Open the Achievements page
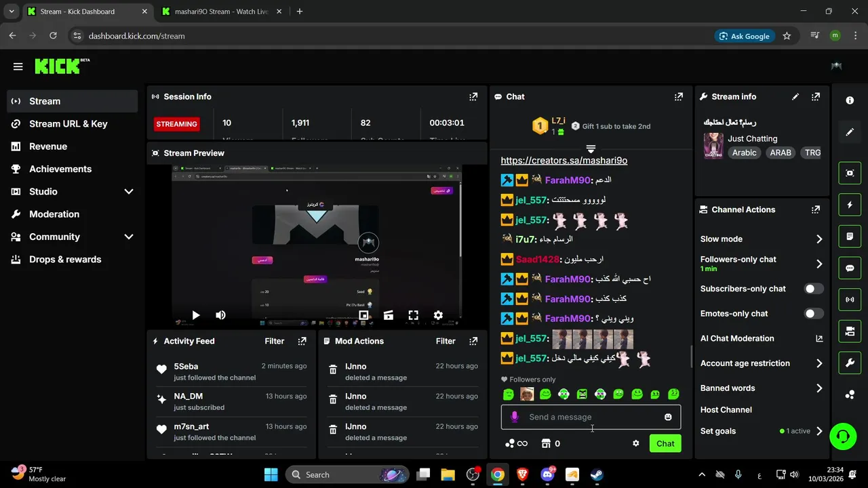The width and height of the screenshot is (868, 488). pos(73,169)
